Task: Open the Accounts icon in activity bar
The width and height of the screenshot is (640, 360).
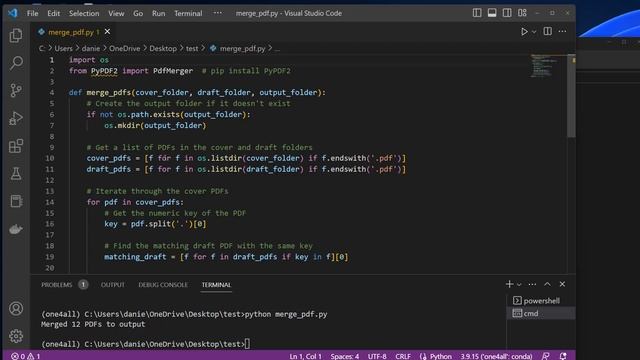Action: click(x=16, y=309)
